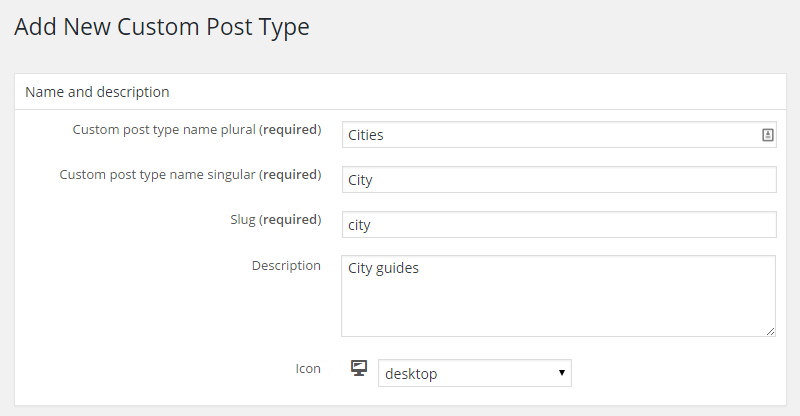Image resolution: width=800 pixels, height=416 pixels.
Task: Select the Slug input field
Action: (x=558, y=225)
